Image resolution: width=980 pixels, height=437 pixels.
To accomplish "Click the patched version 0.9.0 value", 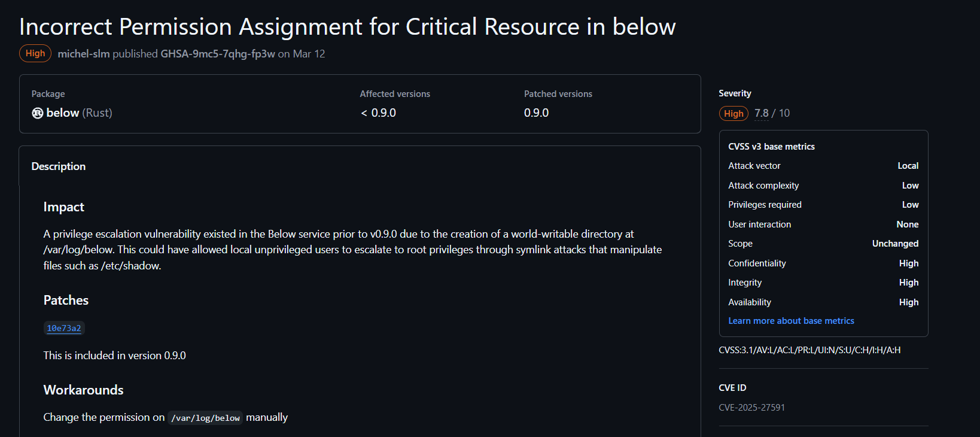I will 536,113.
